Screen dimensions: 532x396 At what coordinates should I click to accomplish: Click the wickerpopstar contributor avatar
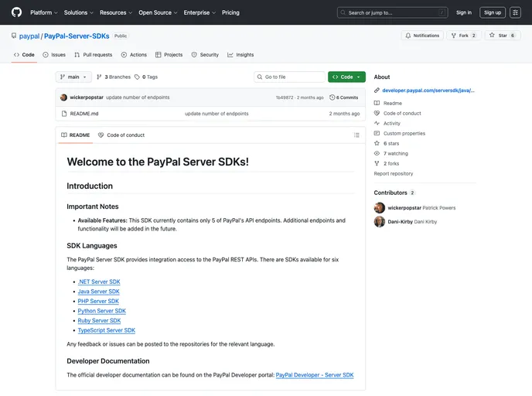pyautogui.click(x=380, y=208)
